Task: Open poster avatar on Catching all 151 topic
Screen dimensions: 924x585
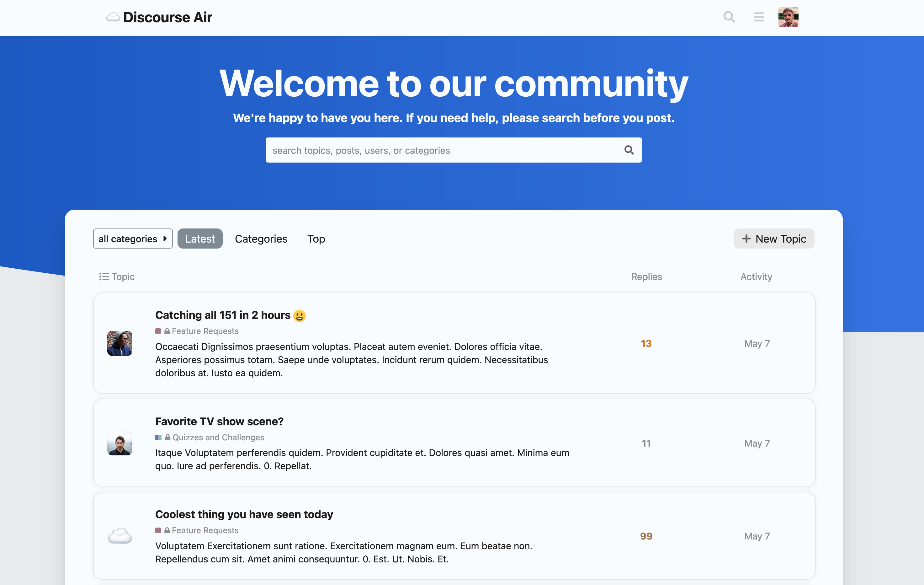Action: pyautogui.click(x=120, y=343)
